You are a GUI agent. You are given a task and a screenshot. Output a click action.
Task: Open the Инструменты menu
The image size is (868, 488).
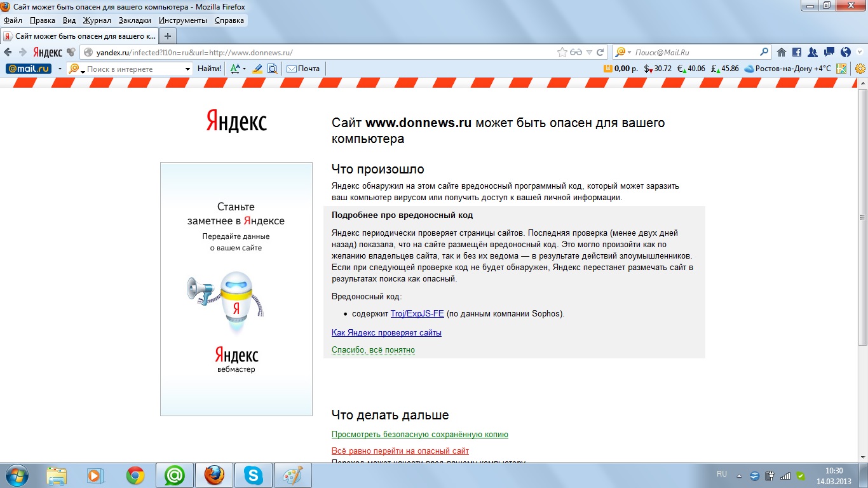click(x=183, y=20)
